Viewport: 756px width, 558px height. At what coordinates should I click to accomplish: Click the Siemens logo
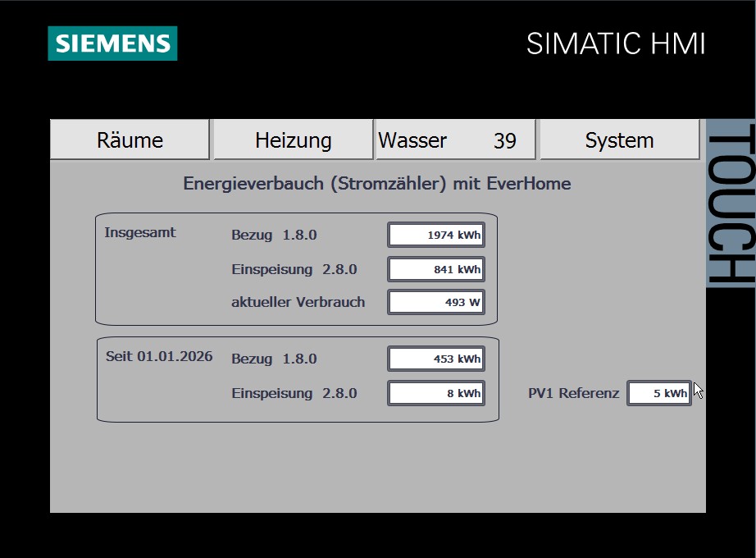pyautogui.click(x=112, y=43)
